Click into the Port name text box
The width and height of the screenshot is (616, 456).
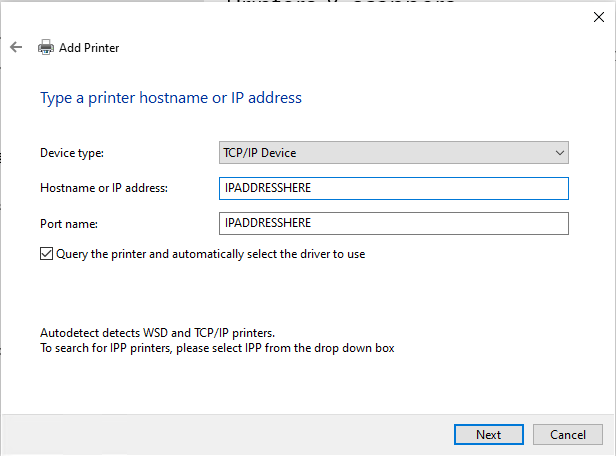(393, 223)
